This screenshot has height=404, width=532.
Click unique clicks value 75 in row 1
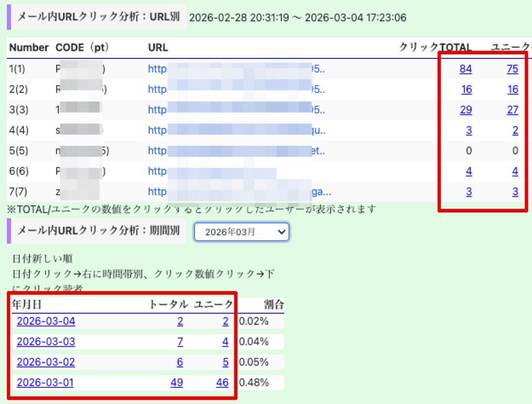click(512, 69)
